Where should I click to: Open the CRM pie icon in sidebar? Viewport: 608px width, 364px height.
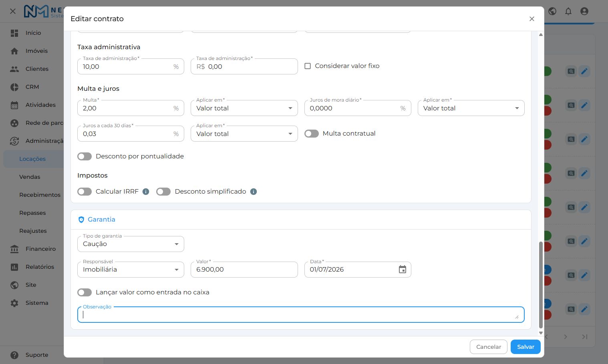click(x=14, y=87)
